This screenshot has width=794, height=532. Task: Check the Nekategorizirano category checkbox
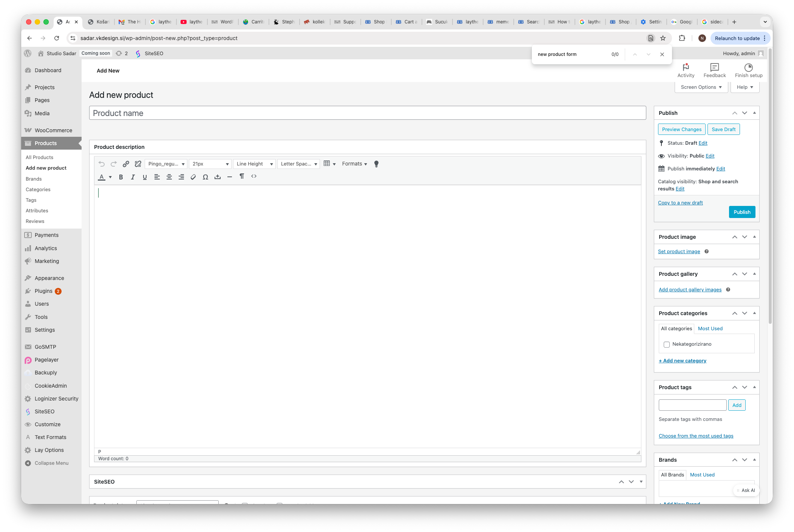(x=667, y=344)
